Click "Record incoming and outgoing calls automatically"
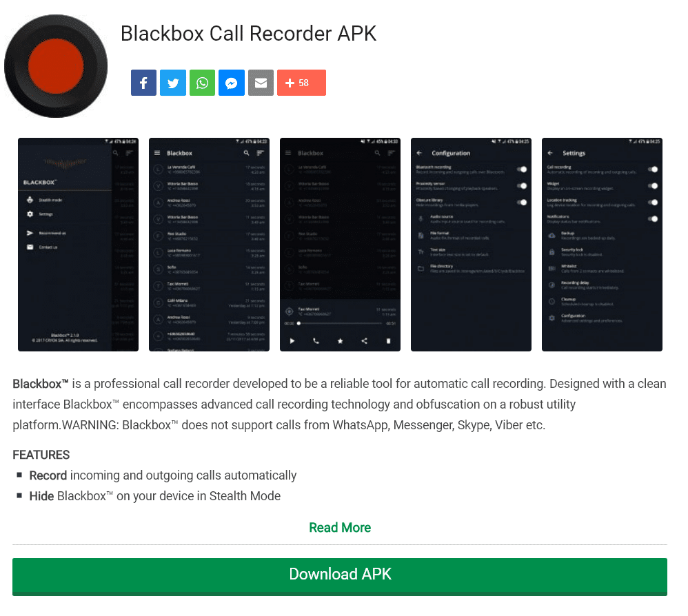Image resolution: width=688 pixels, height=616 pixels. (x=163, y=475)
